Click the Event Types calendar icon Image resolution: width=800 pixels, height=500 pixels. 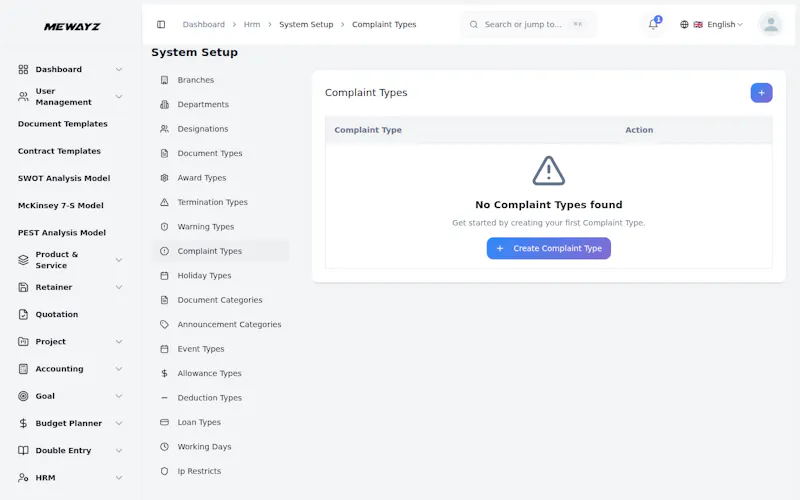tap(164, 349)
